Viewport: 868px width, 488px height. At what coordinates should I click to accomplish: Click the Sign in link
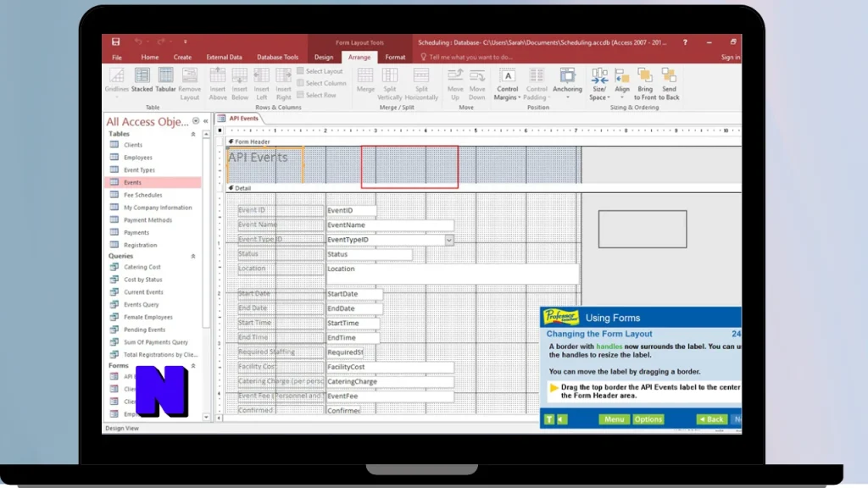click(731, 57)
